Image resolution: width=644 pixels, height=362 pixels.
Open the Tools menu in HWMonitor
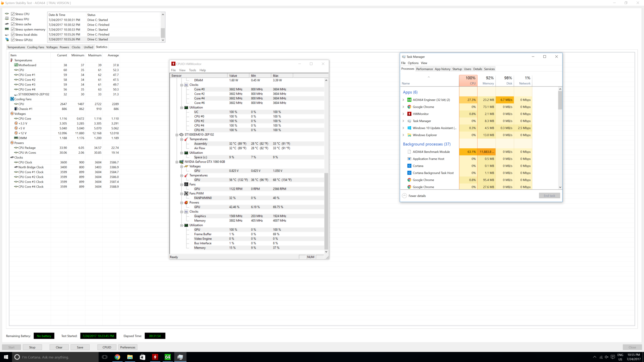[192, 70]
